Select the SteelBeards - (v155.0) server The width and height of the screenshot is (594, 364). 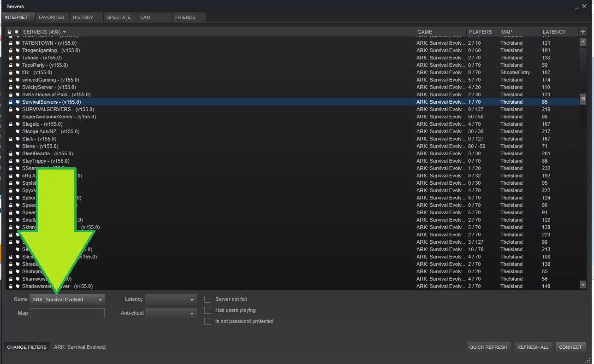292,153
